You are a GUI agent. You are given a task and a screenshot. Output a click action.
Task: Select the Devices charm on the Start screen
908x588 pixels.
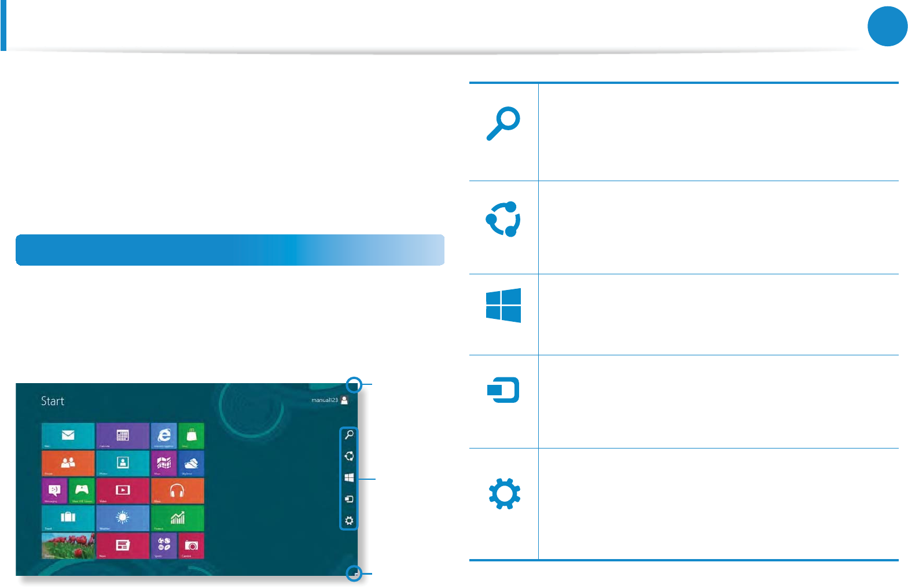[349, 499]
